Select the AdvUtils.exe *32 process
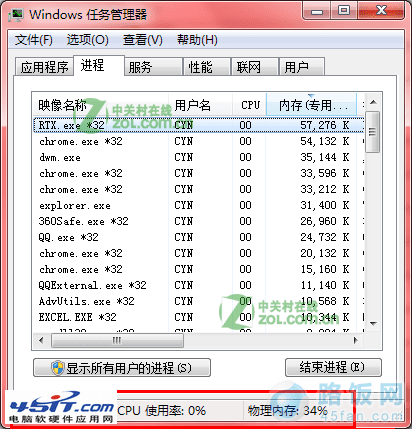Image resolution: width=412 pixels, height=429 pixels. tap(199, 301)
